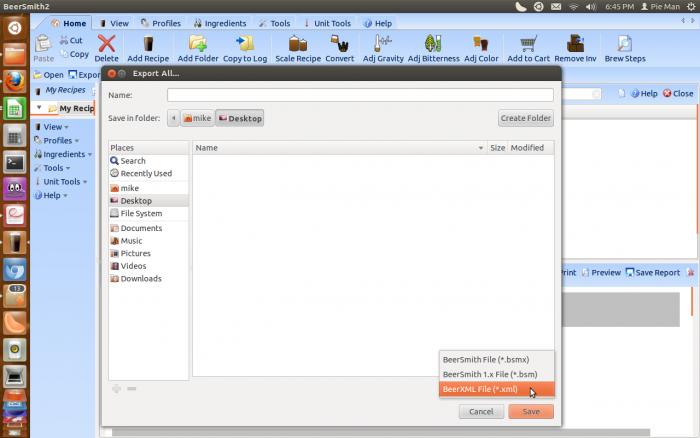Open the Ingredients ribbon tab
This screenshot has height=438, width=700.
click(220, 23)
